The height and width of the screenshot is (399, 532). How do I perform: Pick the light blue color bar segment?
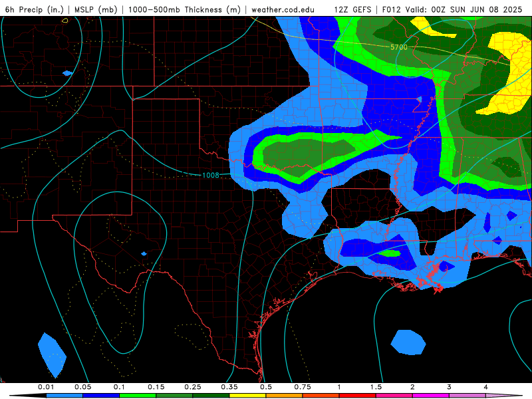[65, 396]
